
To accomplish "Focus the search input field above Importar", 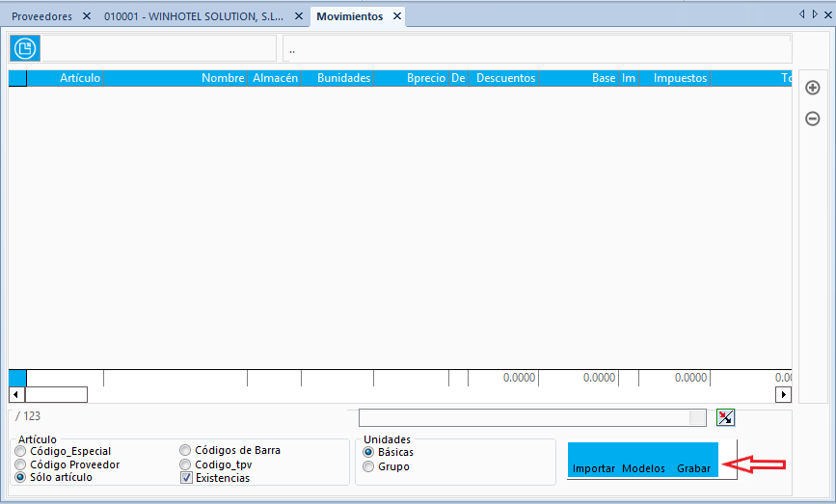I will (532, 417).
